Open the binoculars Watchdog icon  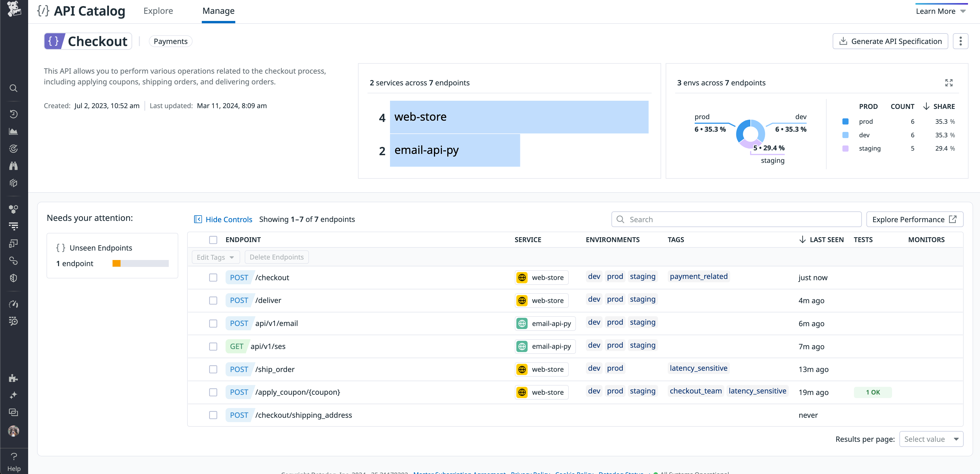[x=14, y=165]
